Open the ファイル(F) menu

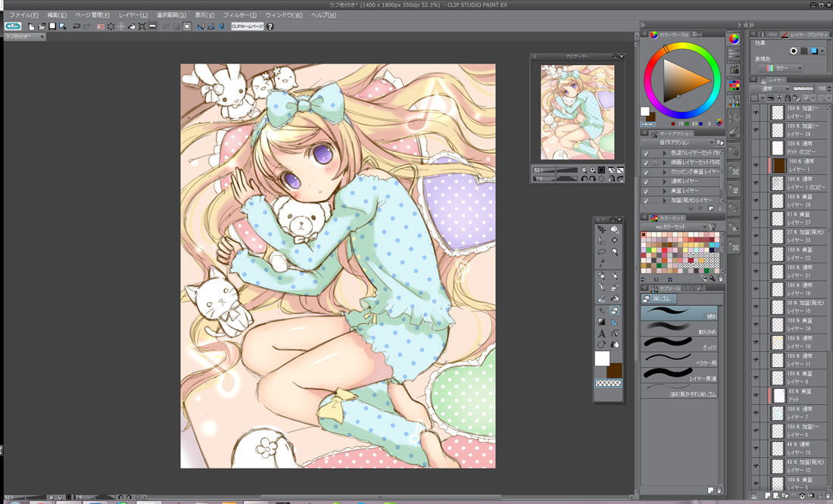(x=24, y=15)
